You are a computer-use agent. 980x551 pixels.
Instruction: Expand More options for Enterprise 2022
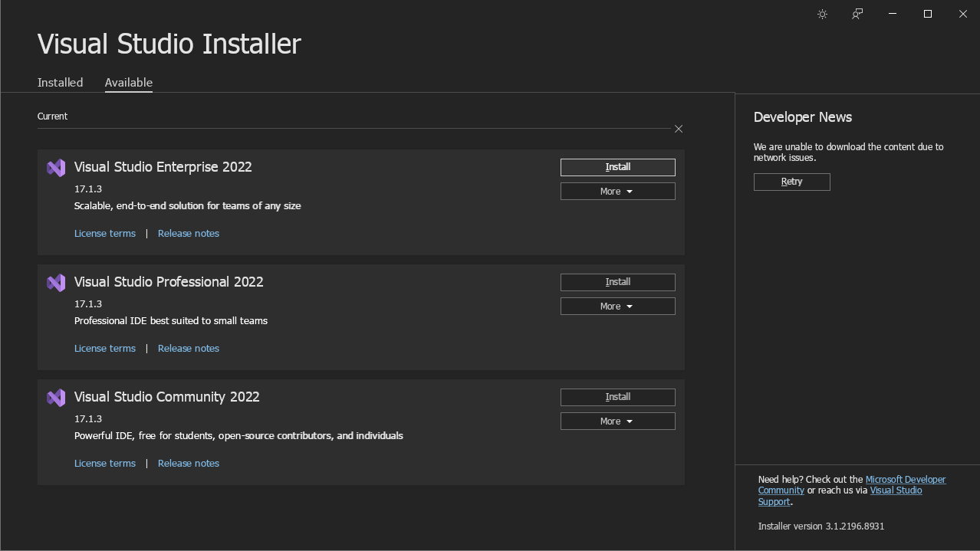[617, 191]
